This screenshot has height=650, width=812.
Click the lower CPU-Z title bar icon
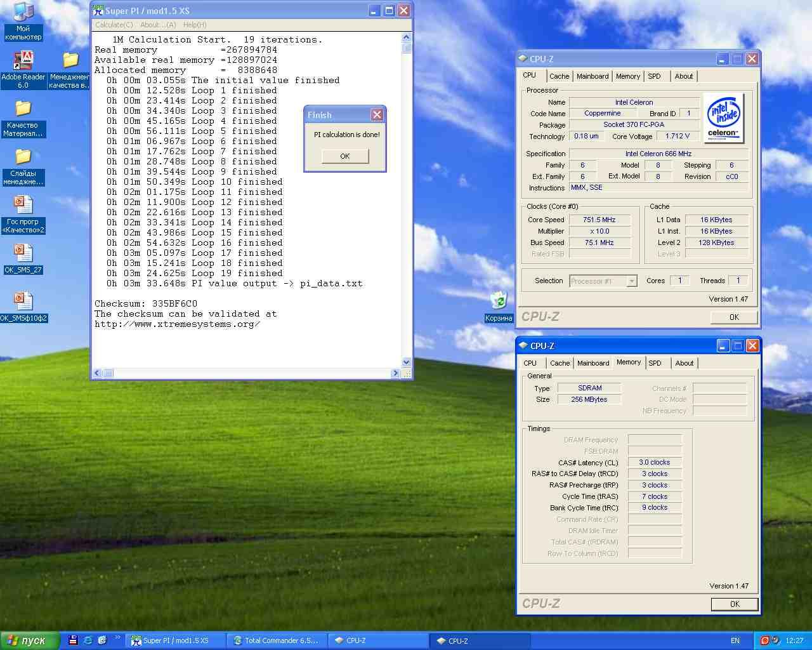[x=523, y=345]
